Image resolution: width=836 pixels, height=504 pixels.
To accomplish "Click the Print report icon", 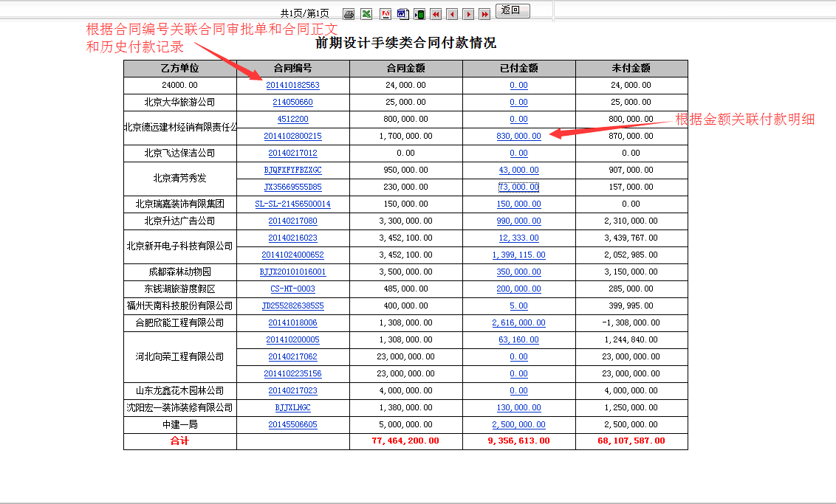I will tap(349, 13).
